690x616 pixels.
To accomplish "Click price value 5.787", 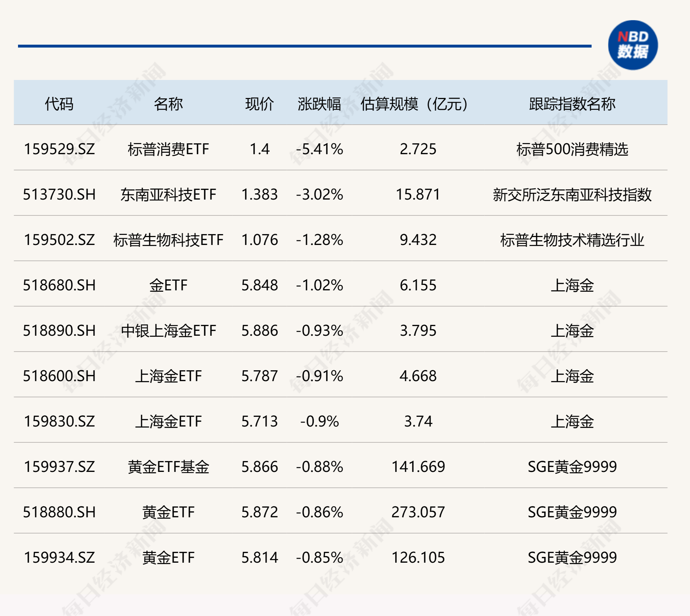I will coord(259,376).
